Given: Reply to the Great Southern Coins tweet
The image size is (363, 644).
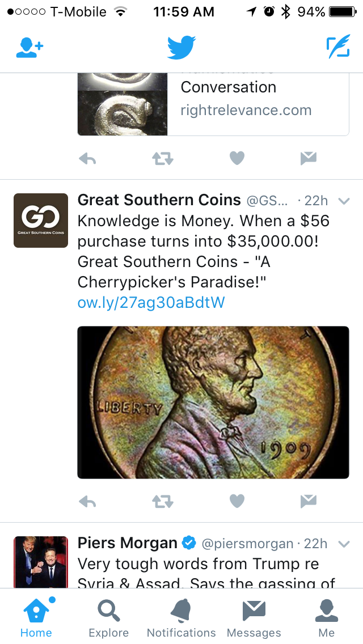Looking at the screenshot, I should pyautogui.click(x=87, y=501).
